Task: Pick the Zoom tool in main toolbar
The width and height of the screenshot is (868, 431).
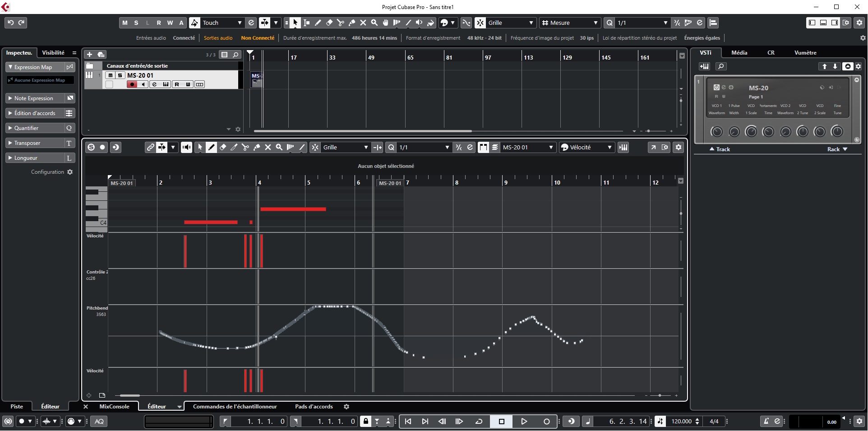Action: 374,23
